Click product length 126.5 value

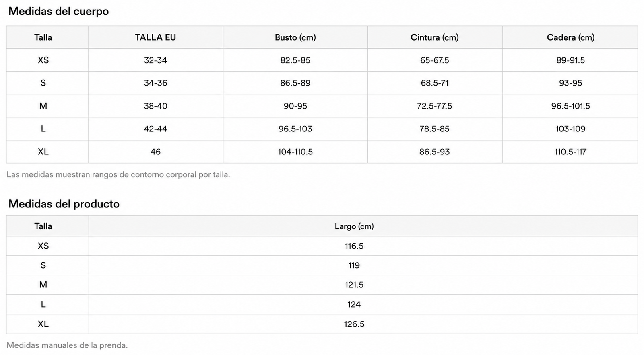point(354,324)
